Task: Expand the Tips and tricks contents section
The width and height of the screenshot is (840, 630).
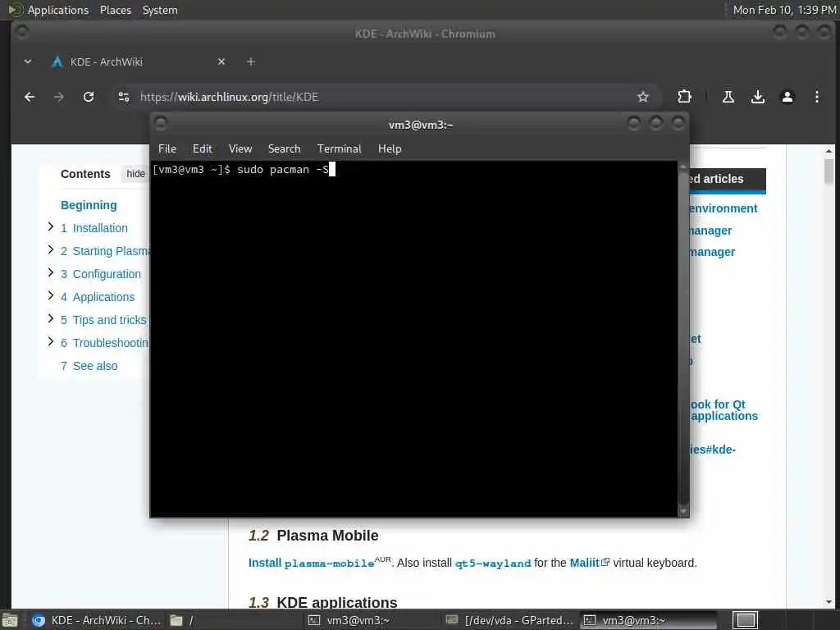Action: pos(50,319)
